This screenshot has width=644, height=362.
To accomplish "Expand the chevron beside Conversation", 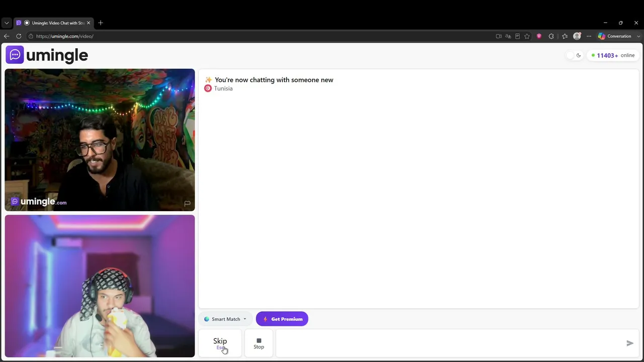I will tap(638, 36).
